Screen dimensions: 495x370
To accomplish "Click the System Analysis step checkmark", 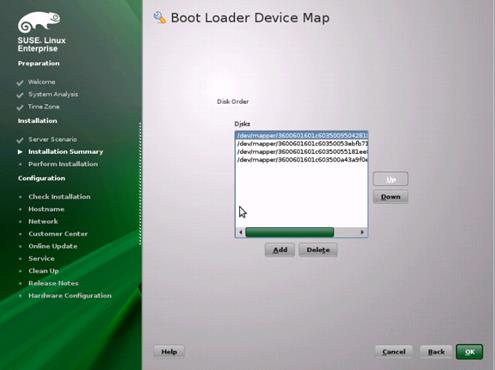I will [x=20, y=95].
